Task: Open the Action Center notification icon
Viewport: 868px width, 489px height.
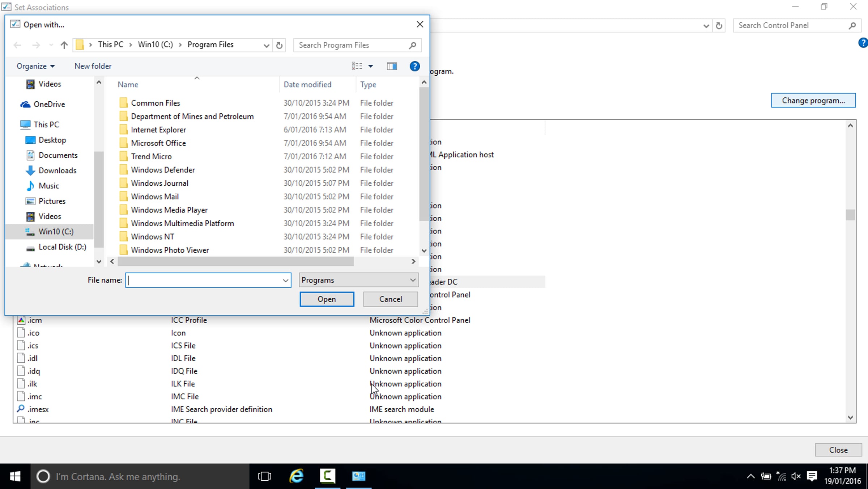Action: click(x=812, y=476)
